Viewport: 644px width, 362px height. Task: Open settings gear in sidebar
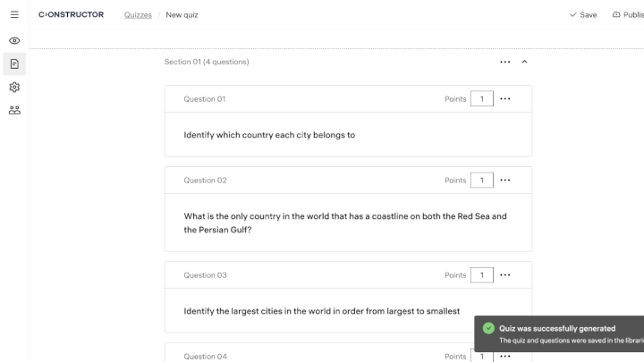[x=14, y=87]
